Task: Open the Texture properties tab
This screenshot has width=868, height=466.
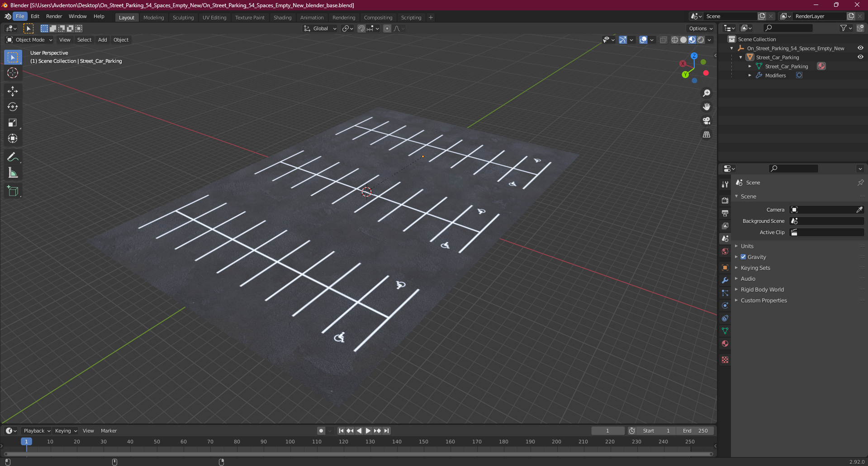Action: coord(725,360)
